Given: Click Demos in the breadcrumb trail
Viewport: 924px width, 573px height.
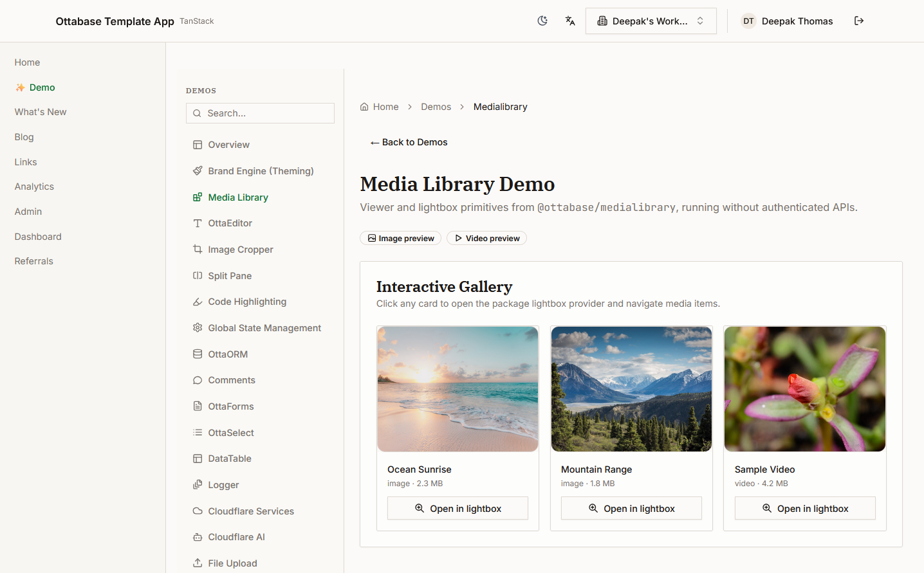Looking at the screenshot, I should [x=436, y=106].
